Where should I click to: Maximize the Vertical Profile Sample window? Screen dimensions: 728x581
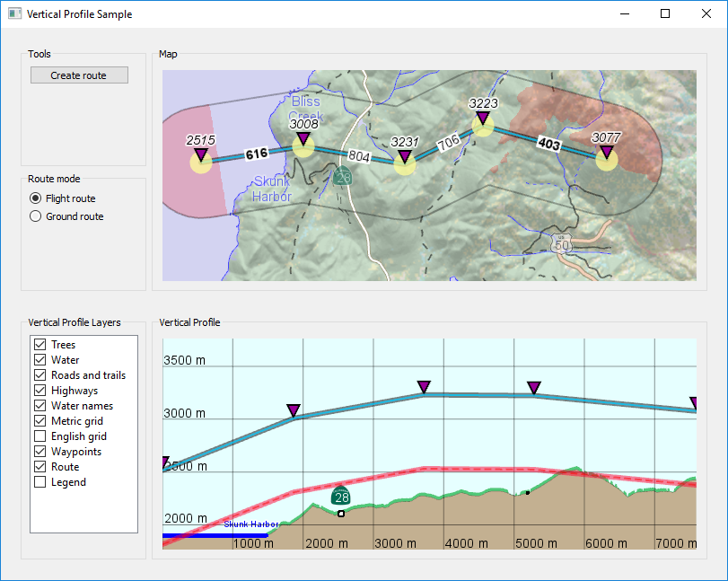click(665, 13)
